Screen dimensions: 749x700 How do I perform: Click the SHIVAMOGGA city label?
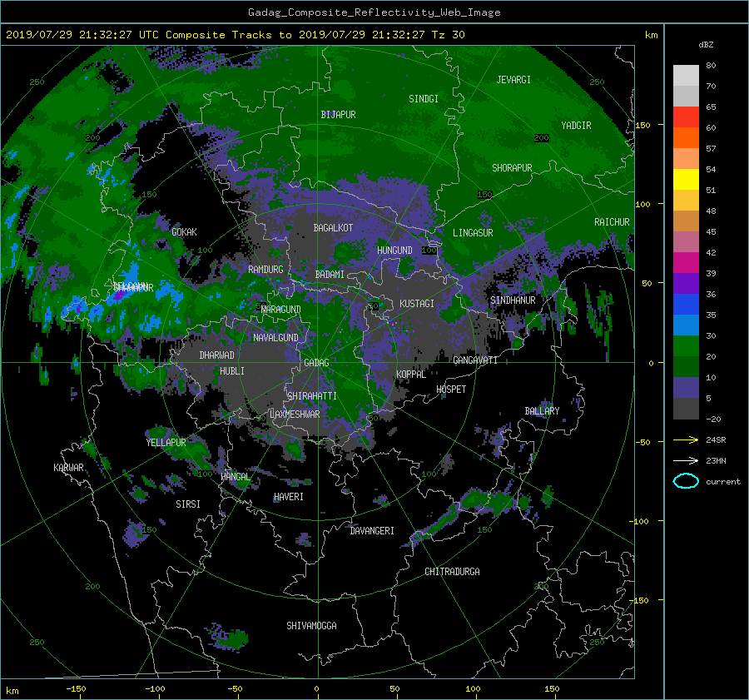click(311, 626)
